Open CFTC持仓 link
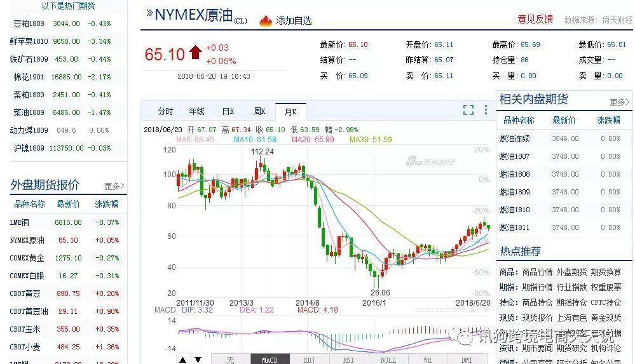Image resolution: width=635 pixels, height=364 pixels. click(606, 303)
